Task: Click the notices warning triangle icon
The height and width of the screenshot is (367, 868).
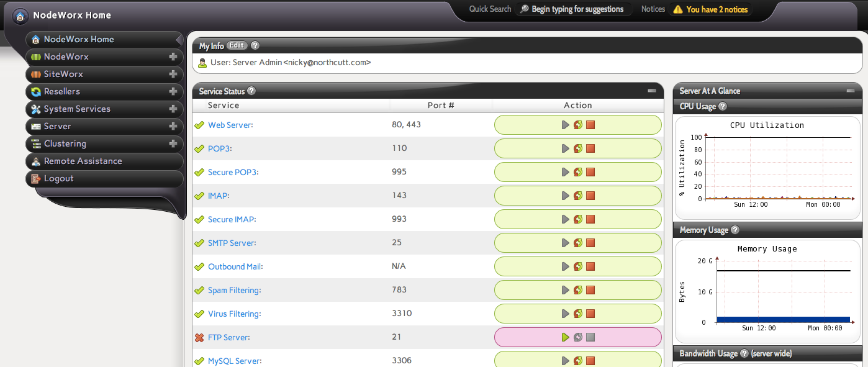Action: [x=678, y=9]
